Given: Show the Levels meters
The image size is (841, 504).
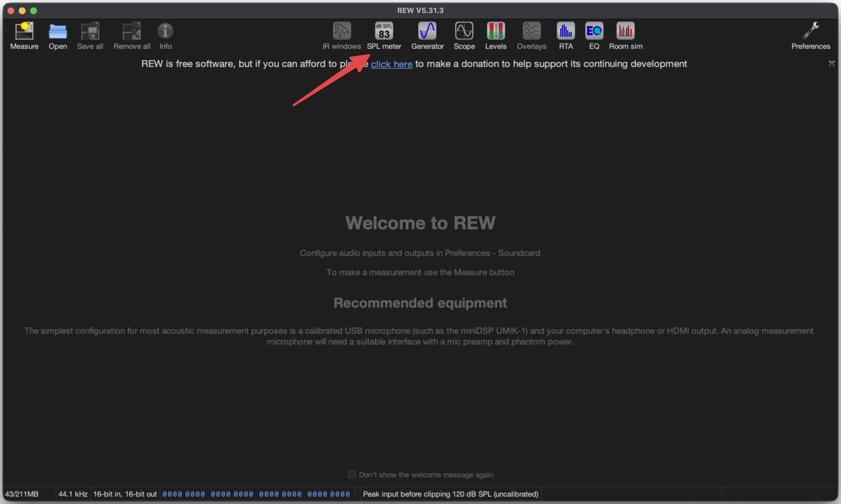Looking at the screenshot, I should coord(496,36).
